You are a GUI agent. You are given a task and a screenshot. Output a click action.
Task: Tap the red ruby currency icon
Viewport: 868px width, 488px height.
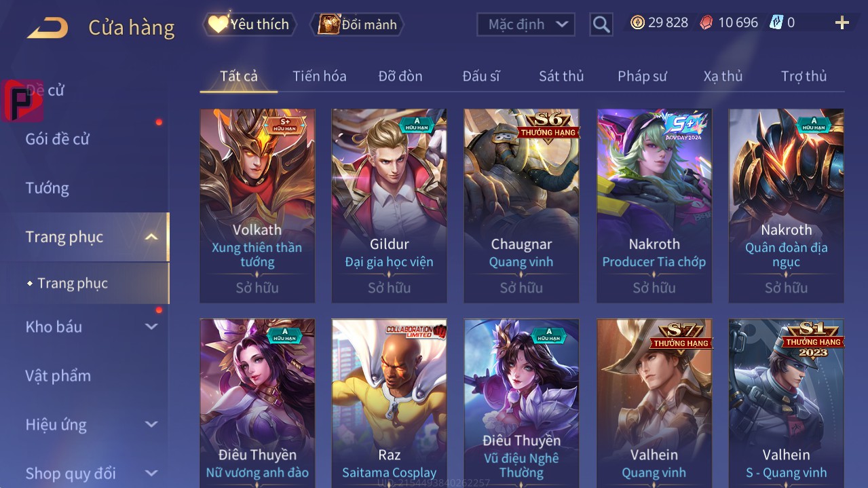(706, 22)
